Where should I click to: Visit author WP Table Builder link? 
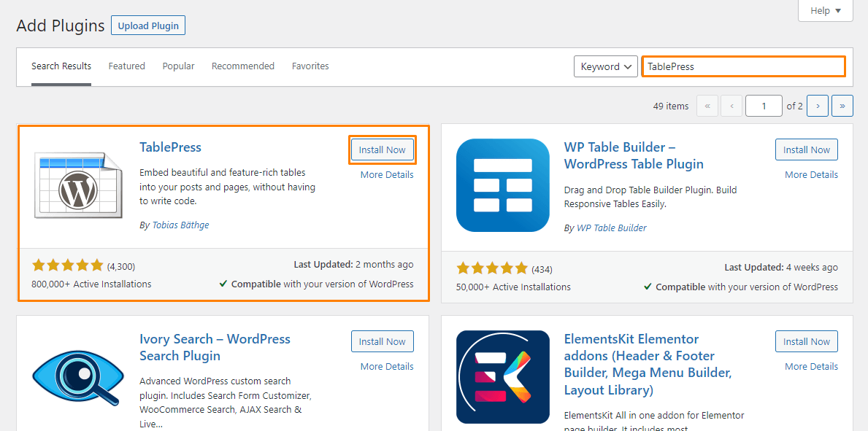point(612,228)
